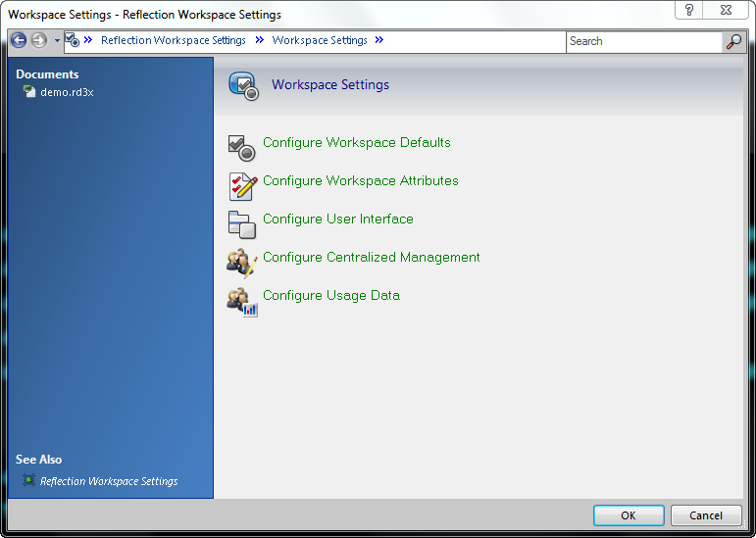The image size is (756, 538).
Task: Click the Cancel button
Action: tap(706, 515)
